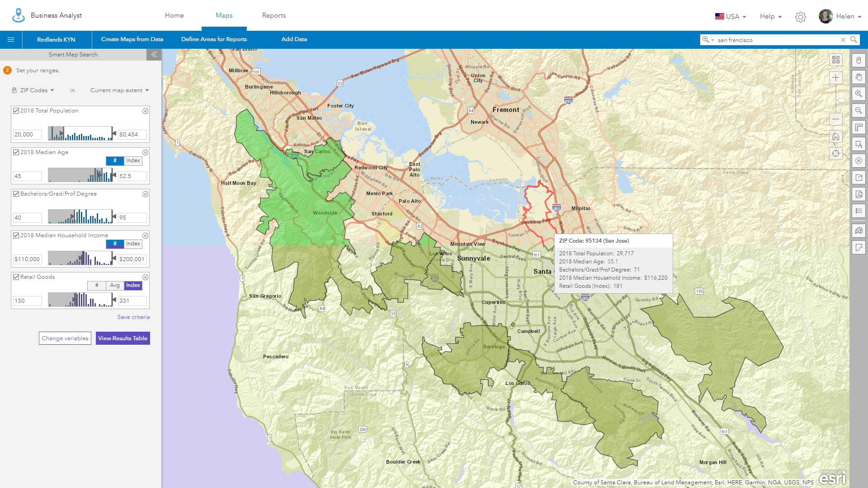The image size is (868, 488).
Task: Click the measure ruler tool
Action: click(859, 127)
